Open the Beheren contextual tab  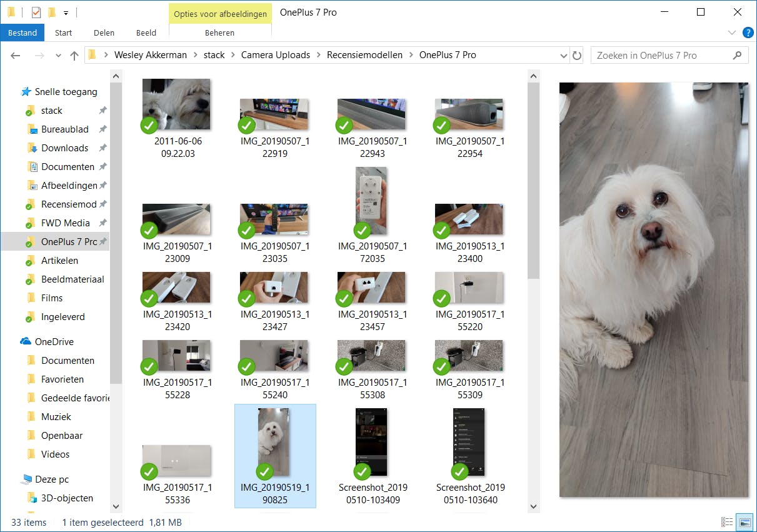coord(220,33)
